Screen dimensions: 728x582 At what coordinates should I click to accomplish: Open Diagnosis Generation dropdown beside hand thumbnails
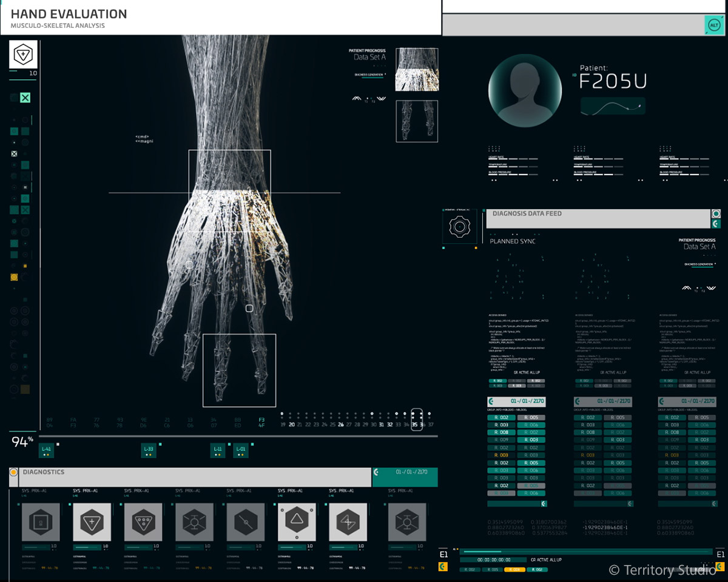369,75
